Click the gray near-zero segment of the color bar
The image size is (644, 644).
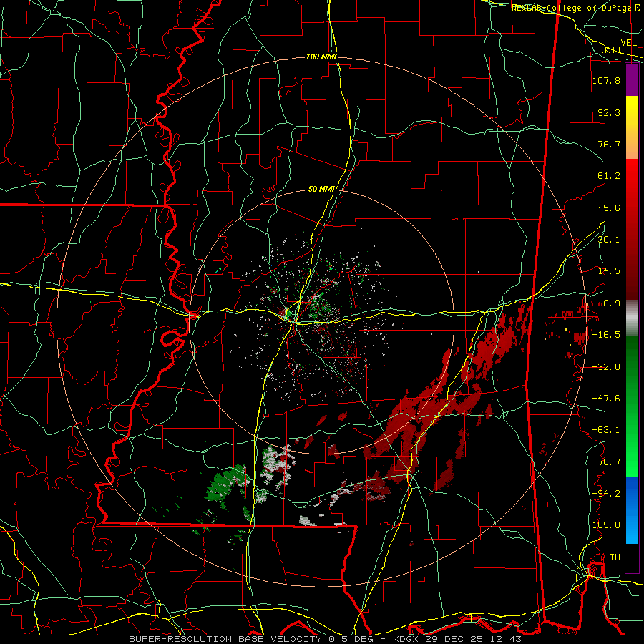tap(632, 318)
